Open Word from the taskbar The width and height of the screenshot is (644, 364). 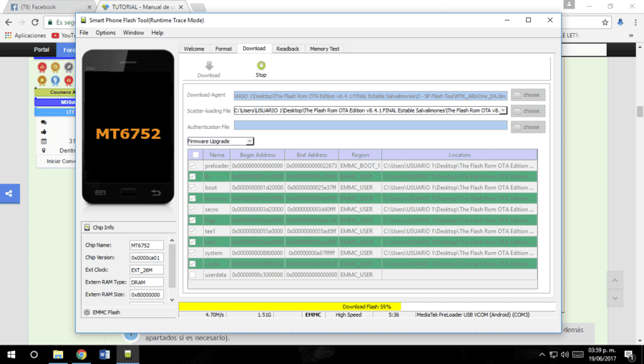click(x=104, y=355)
